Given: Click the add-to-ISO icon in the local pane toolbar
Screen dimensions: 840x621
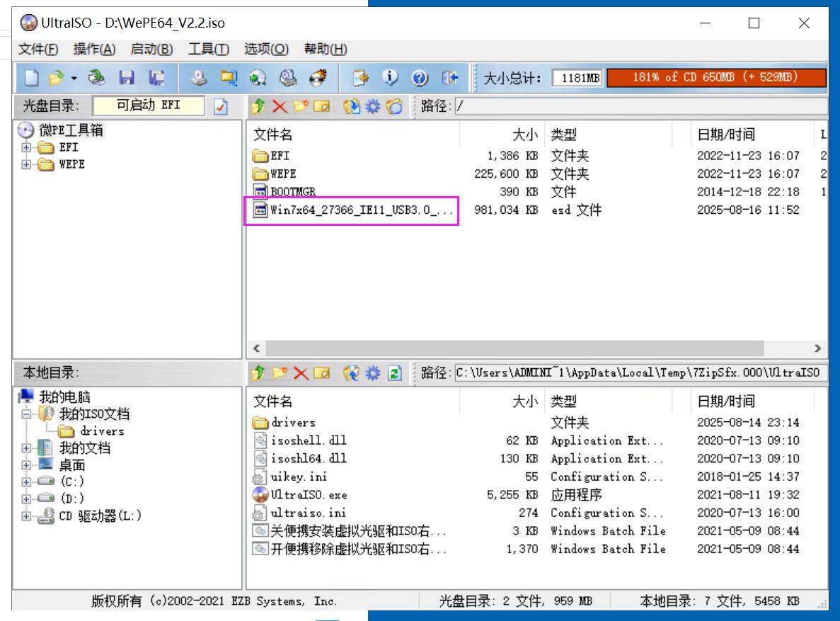Looking at the screenshot, I should click(x=352, y=372).
